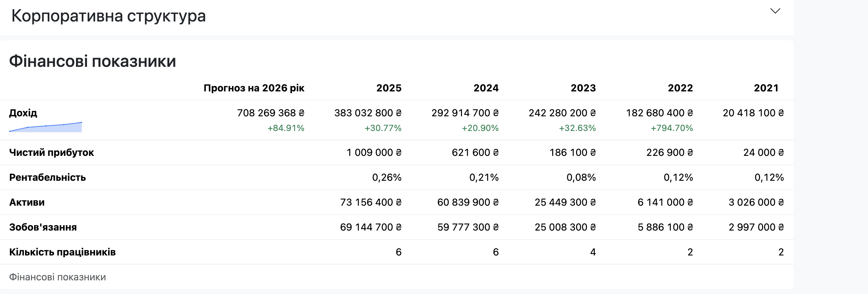This screenshot has width=868, height=294.
Task: Click the Фінансові показники section title
Action: (x=93, y=61)
